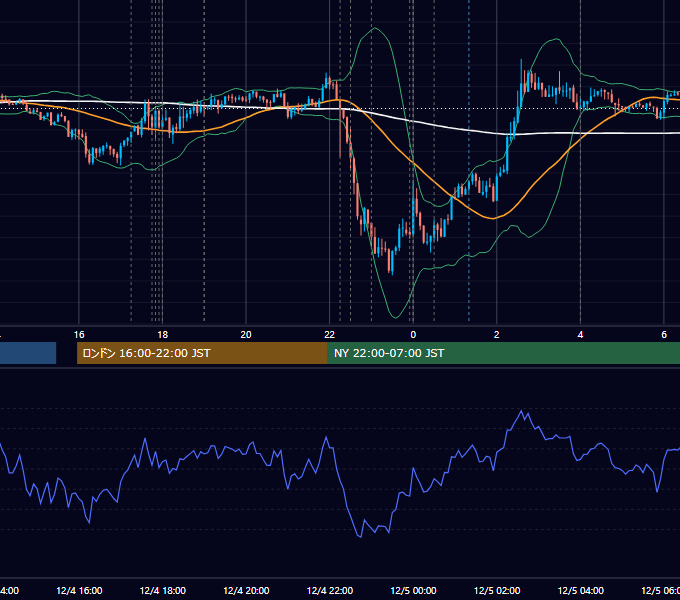Click the 2 hour label on the upper axis
Viewport: 680px width, 600px height.
pos(497,335)
